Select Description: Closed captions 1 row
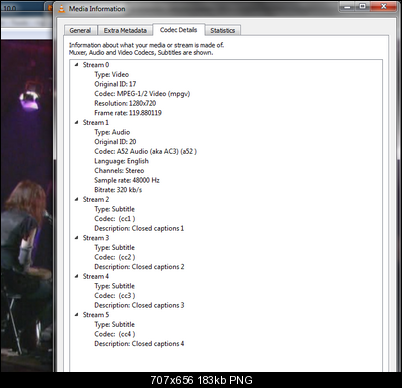The height and width of the screenshot is (388, 402). pos(139,228)
